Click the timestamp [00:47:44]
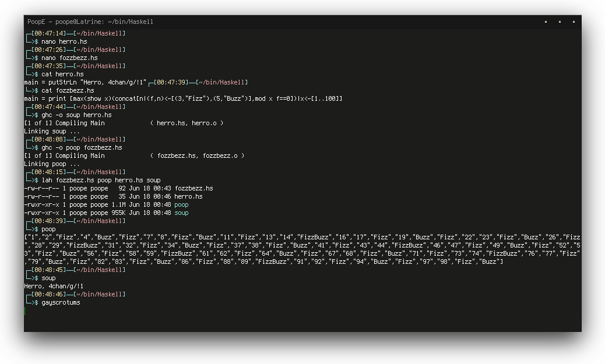The width and height of the screenshot is (605, 364). pos(48,107)
